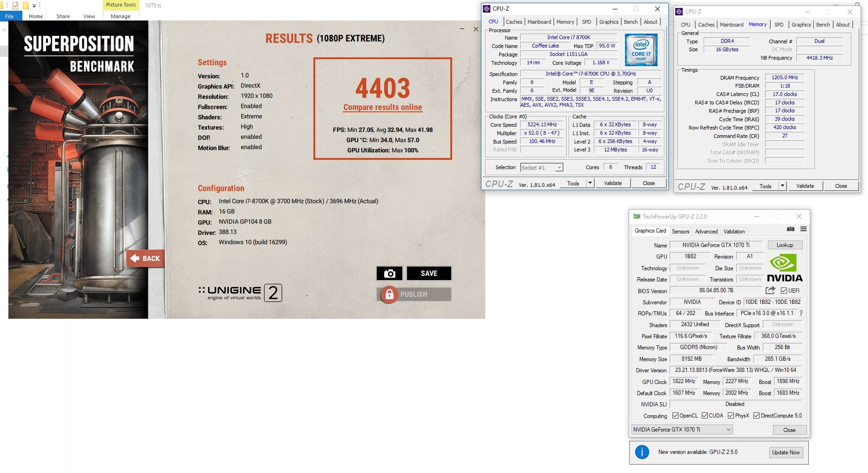The width and height of the screenshot is (868, 473).
Task: Toggle the UEFI checkbox in GPU-Z
Action: click(784, 290)
